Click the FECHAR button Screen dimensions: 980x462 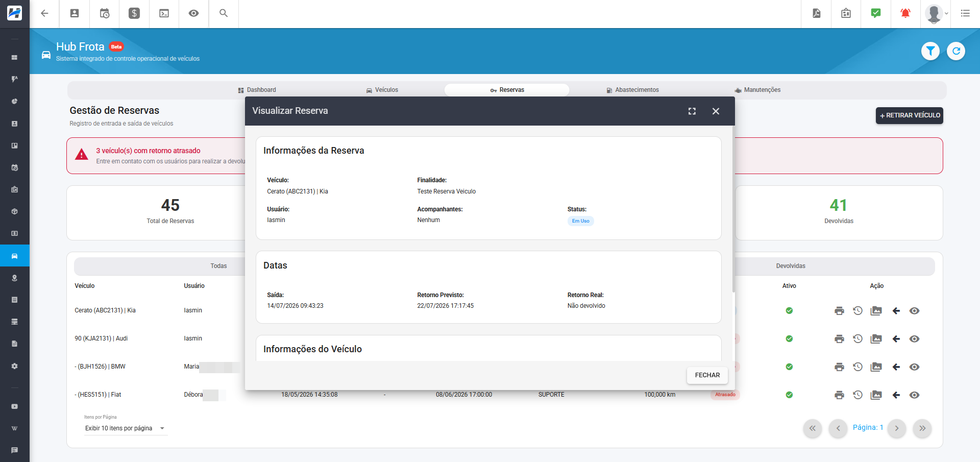pyautogui.click(x=707, y=375)
